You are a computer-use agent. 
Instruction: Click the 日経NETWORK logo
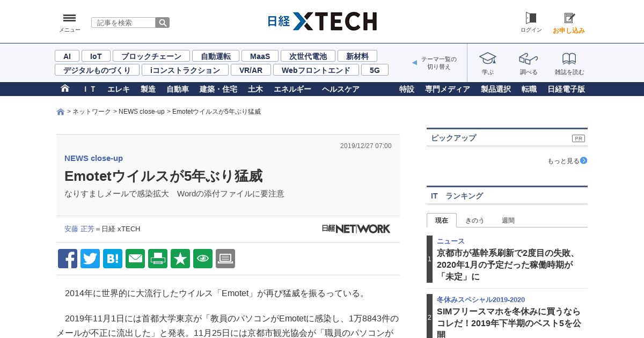click(x=356, y=229)
